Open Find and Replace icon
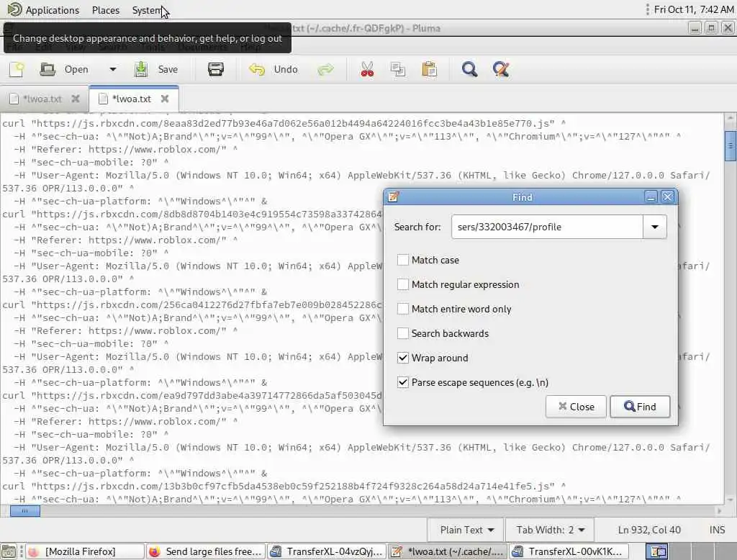 tap(501, 70)
